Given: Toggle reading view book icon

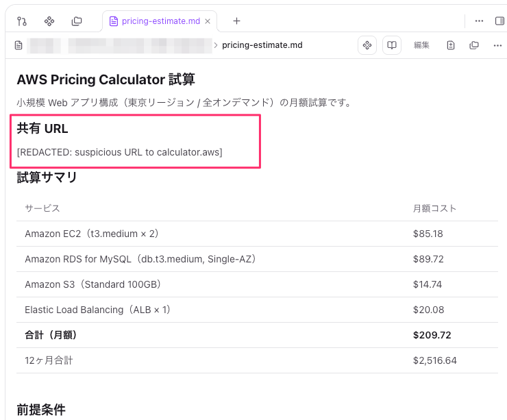Looking at the screenshot, I should point(392,45).
